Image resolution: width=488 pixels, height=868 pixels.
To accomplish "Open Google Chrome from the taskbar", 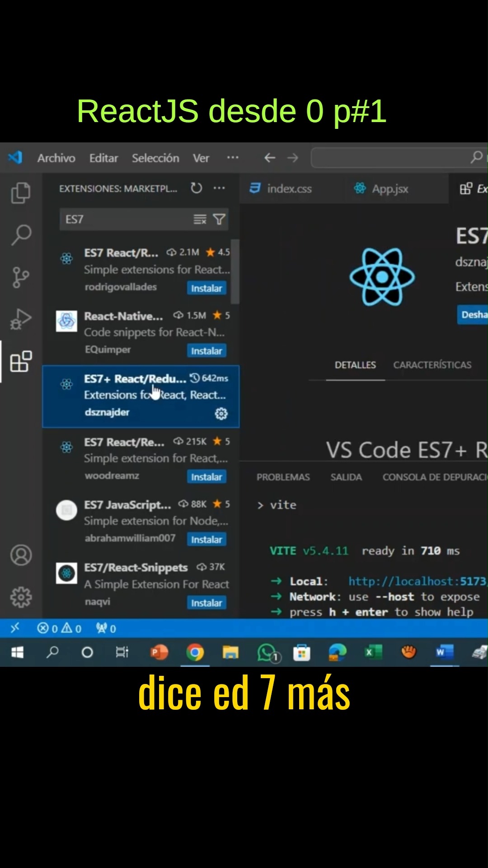I will coord(195,652).
